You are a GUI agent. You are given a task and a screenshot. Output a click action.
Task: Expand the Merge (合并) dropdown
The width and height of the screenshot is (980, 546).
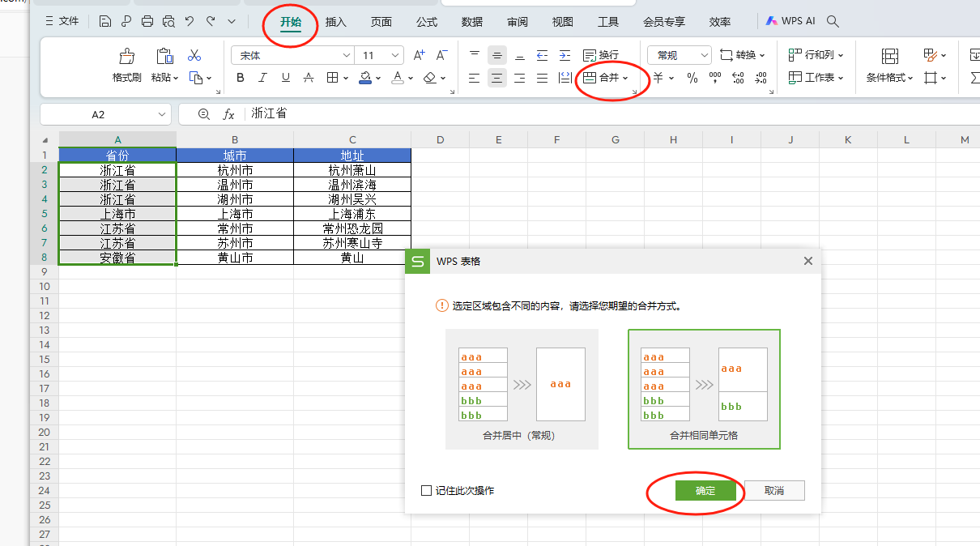click(625, 78)
